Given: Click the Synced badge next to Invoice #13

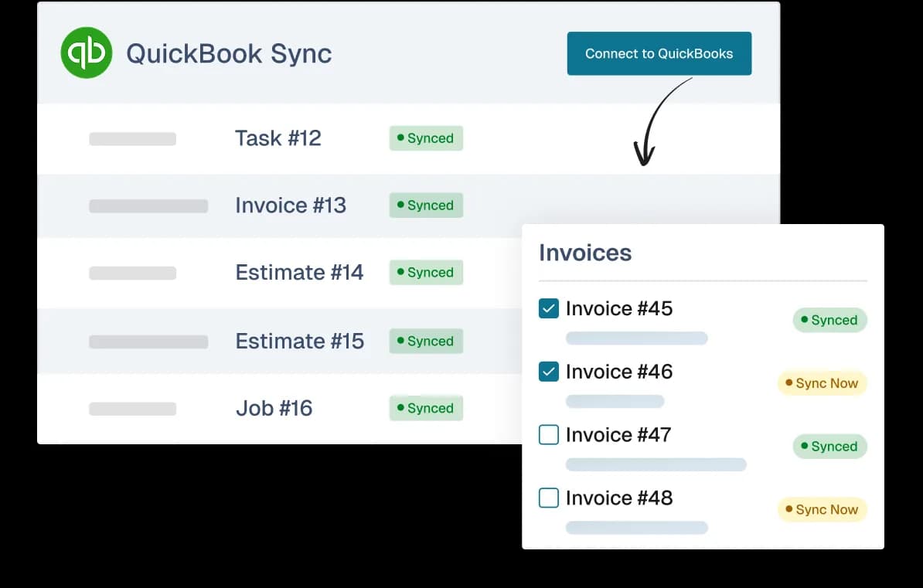Looking at the screenshot, I should pyautogui.click(x=426, y=206).
